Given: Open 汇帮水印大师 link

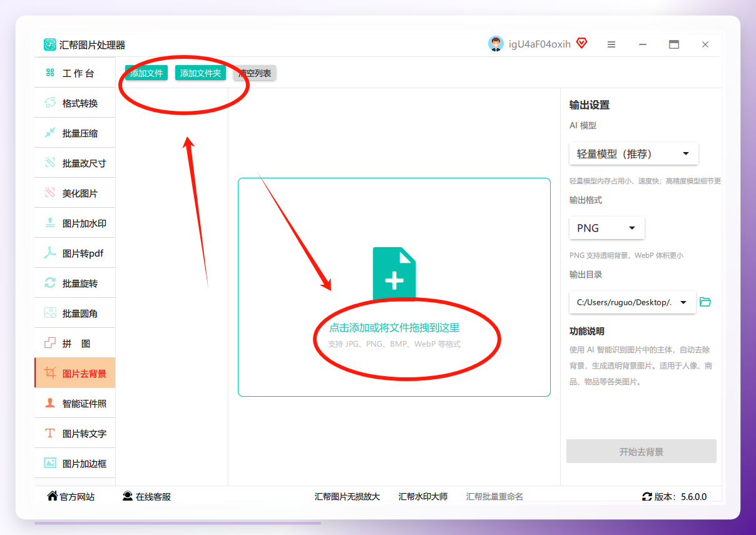Looking at the screenshot, I should coord(423,497).
